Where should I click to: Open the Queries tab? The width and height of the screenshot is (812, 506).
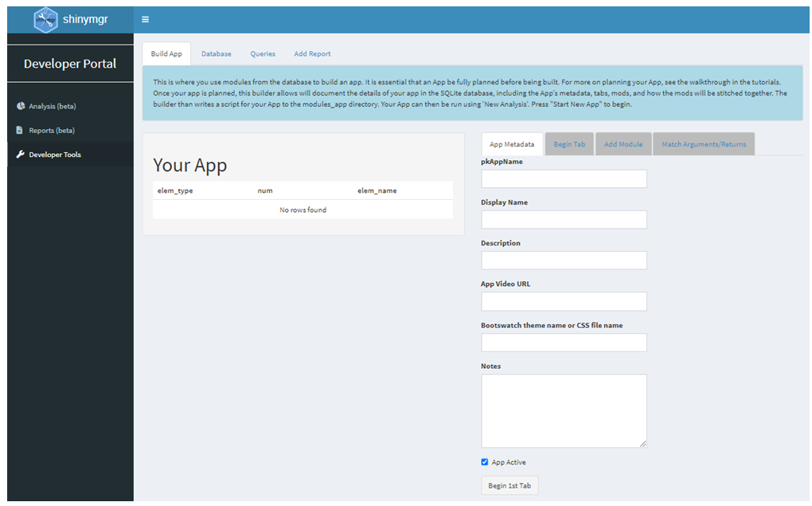tap(263, 53)
